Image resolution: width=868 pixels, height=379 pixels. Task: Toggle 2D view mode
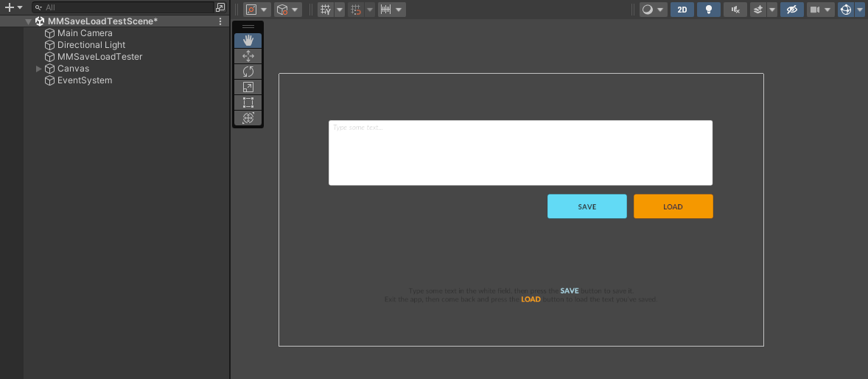(x=682, y=10)
